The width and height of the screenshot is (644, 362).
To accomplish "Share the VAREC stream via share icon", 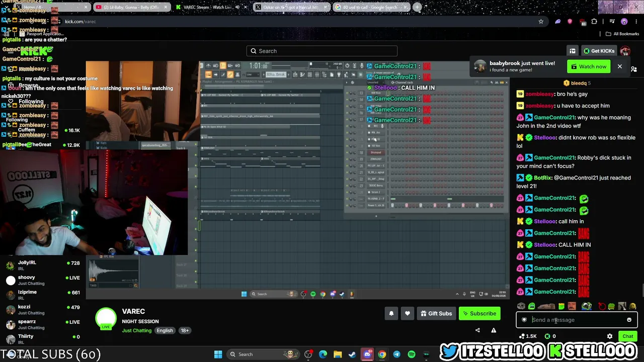I will [477, 330].
